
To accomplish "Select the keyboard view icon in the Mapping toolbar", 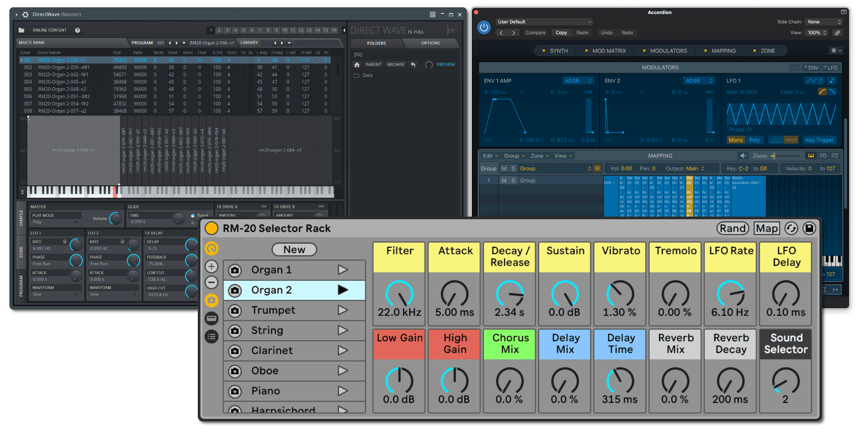I will pyautogui.click(x=811, y=155).
